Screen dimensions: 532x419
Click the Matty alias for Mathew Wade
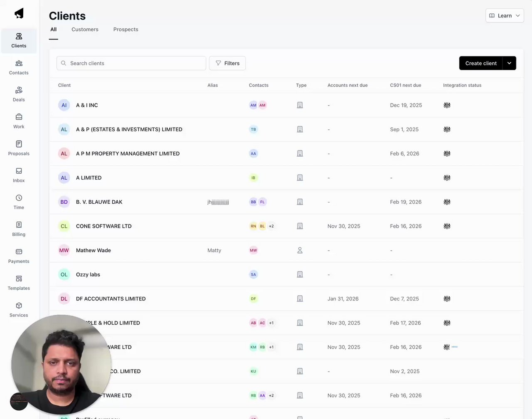[214, 250]
